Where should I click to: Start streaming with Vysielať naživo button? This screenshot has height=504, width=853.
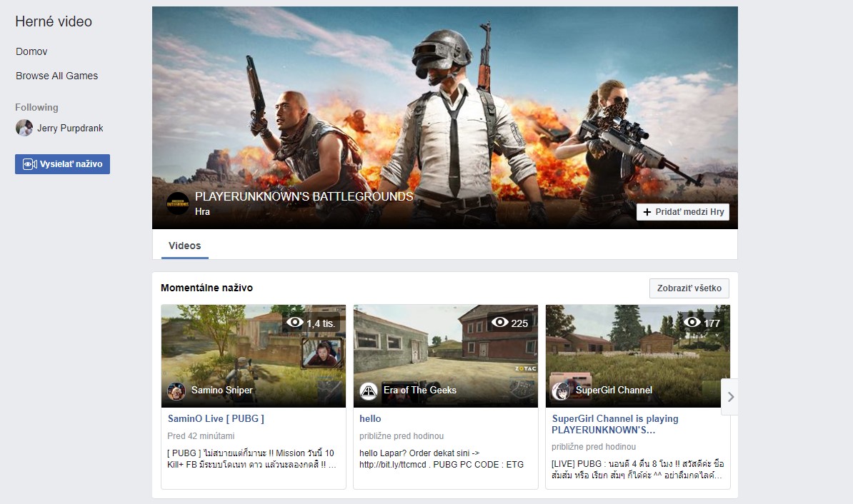tap(63, 164)
